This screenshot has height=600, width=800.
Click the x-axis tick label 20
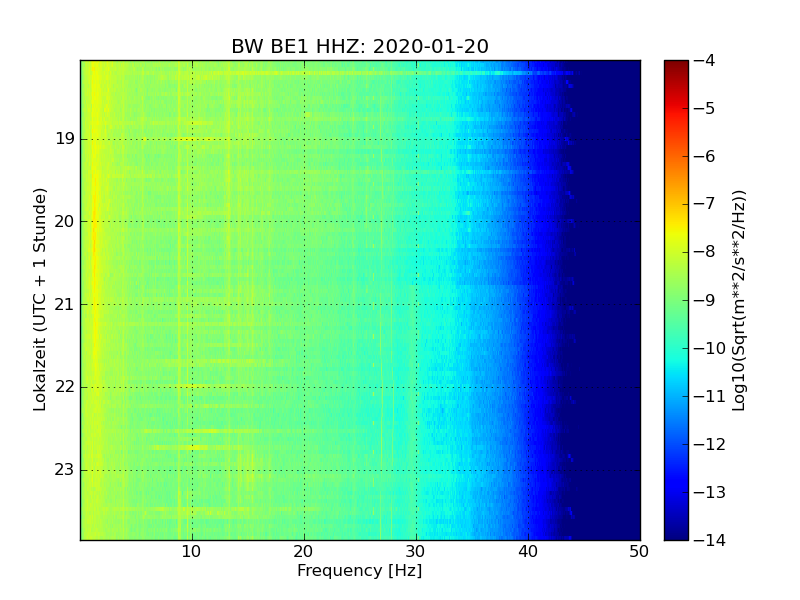point(304,552)
